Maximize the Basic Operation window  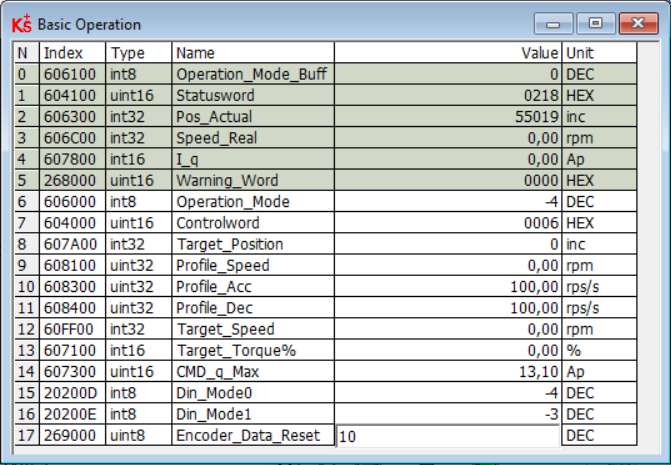pyautogui.click(x=596, y=23)
